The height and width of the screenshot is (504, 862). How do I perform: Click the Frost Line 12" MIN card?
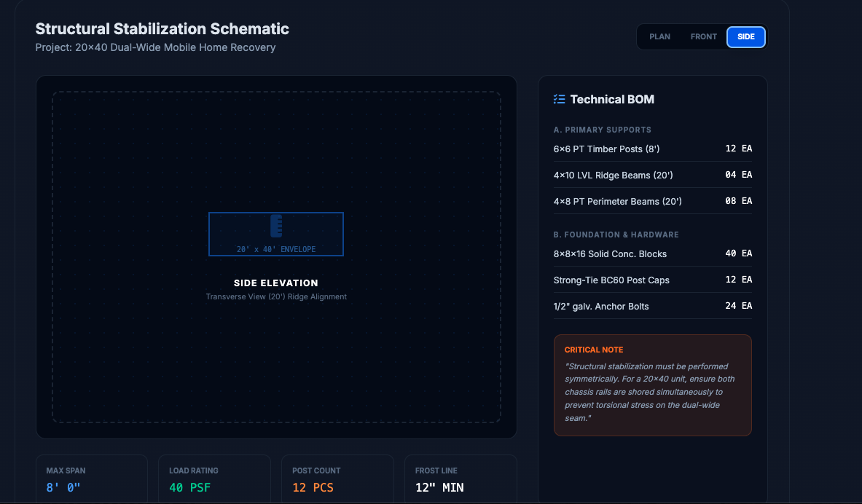tap(461, 479)
